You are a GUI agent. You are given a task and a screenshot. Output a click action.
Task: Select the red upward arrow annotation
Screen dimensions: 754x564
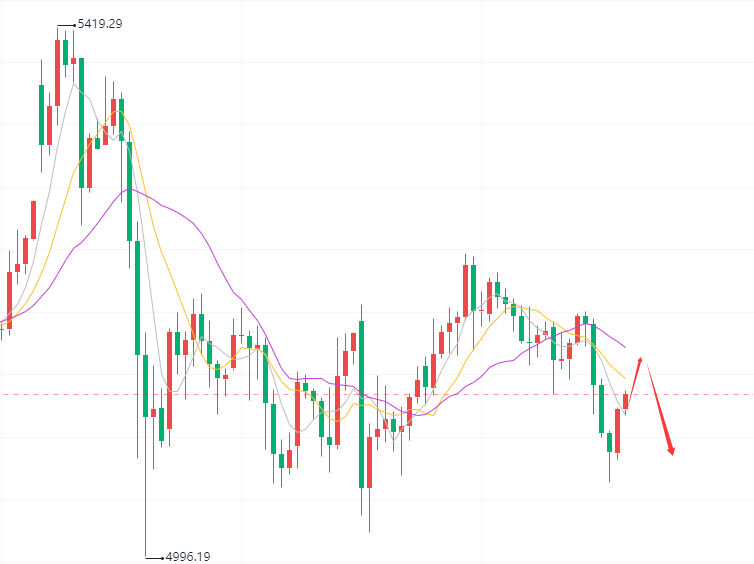[634, 375]
